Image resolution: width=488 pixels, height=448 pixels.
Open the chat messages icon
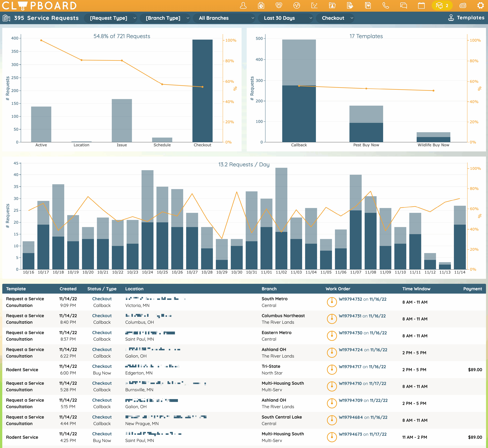403,6
